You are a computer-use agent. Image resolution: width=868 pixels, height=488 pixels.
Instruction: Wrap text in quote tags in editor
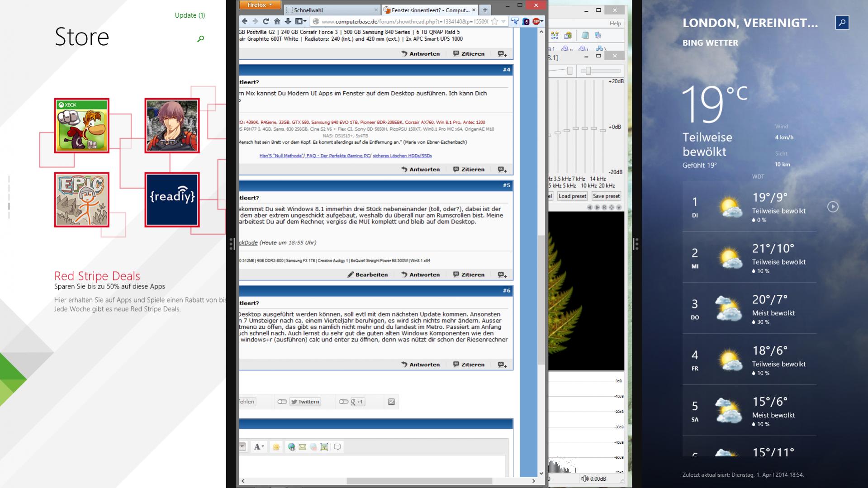tap(337, 447)
